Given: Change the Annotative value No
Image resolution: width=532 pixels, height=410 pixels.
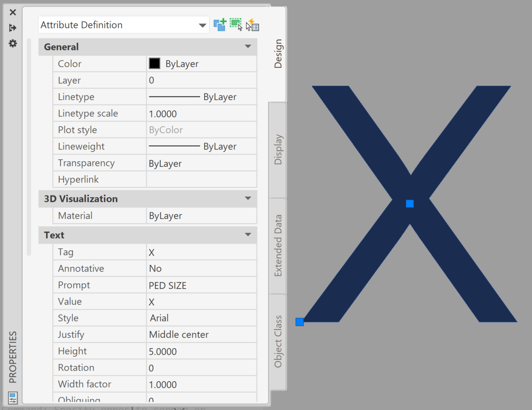Looking at the screenshot, I should 202,269.
